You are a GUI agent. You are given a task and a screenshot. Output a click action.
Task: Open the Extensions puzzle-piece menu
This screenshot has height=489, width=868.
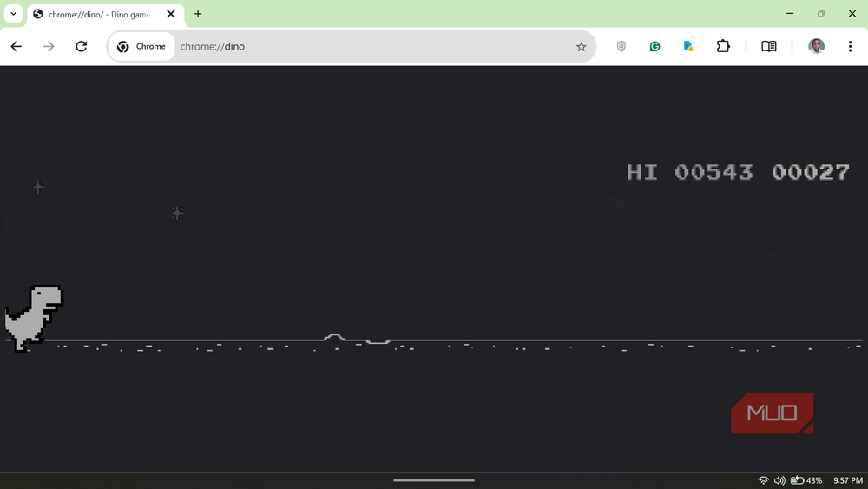pos(723,47)
